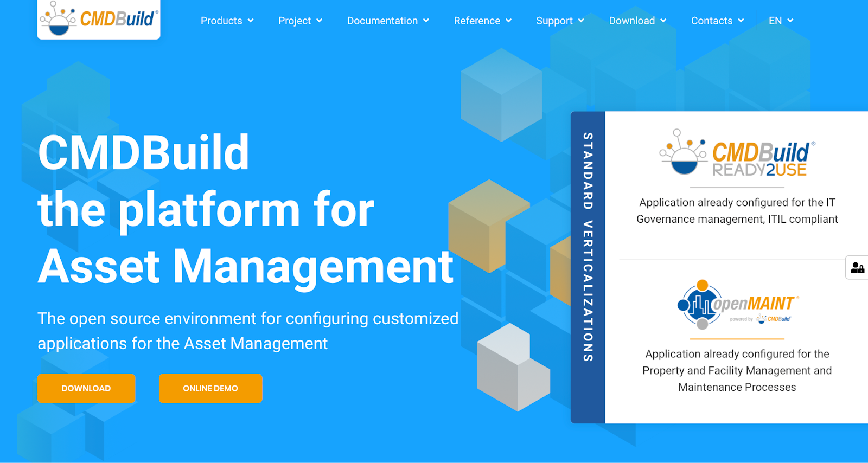
Task: Click the headline "the platform for"
Action: (x=206, y=210)
